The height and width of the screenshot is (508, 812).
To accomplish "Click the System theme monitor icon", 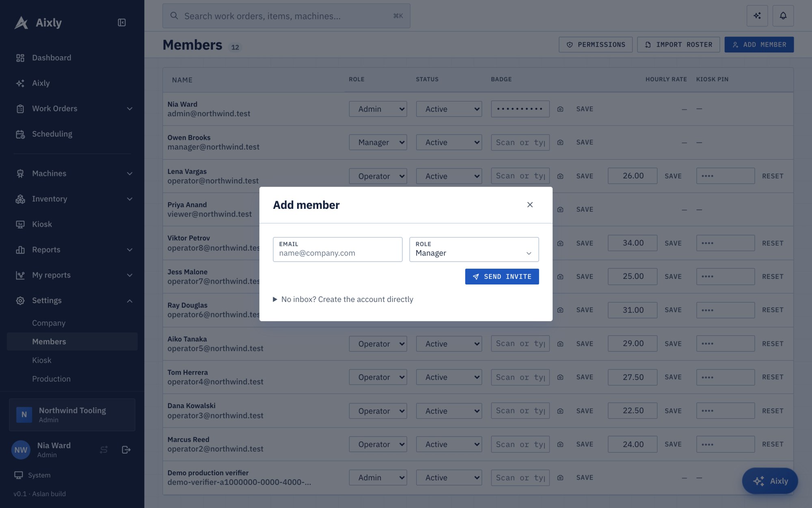I will click(x=19, y=475).
